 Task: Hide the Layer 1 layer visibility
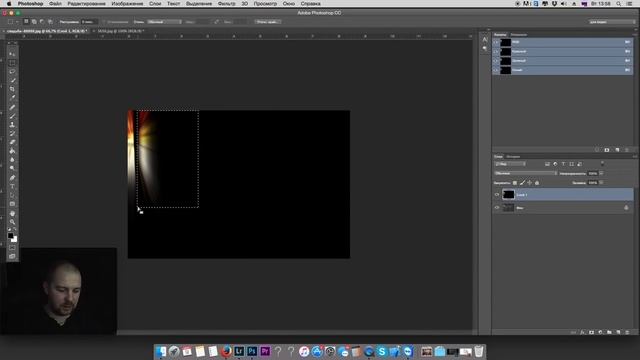(x=497, y=195)
